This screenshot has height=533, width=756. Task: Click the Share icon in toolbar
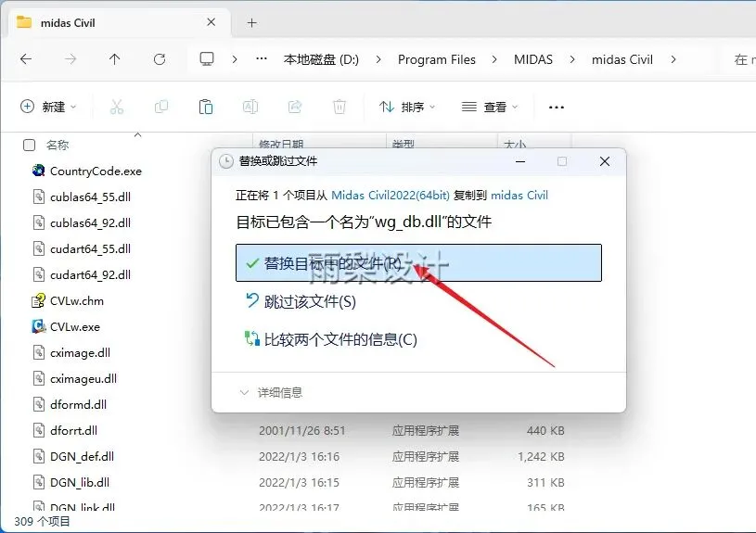tap(295, 107)
